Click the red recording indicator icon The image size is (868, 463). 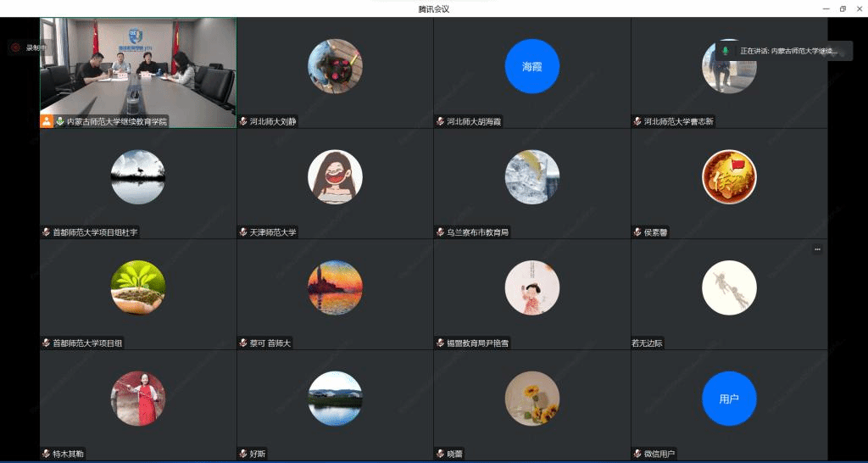point(14,48)
